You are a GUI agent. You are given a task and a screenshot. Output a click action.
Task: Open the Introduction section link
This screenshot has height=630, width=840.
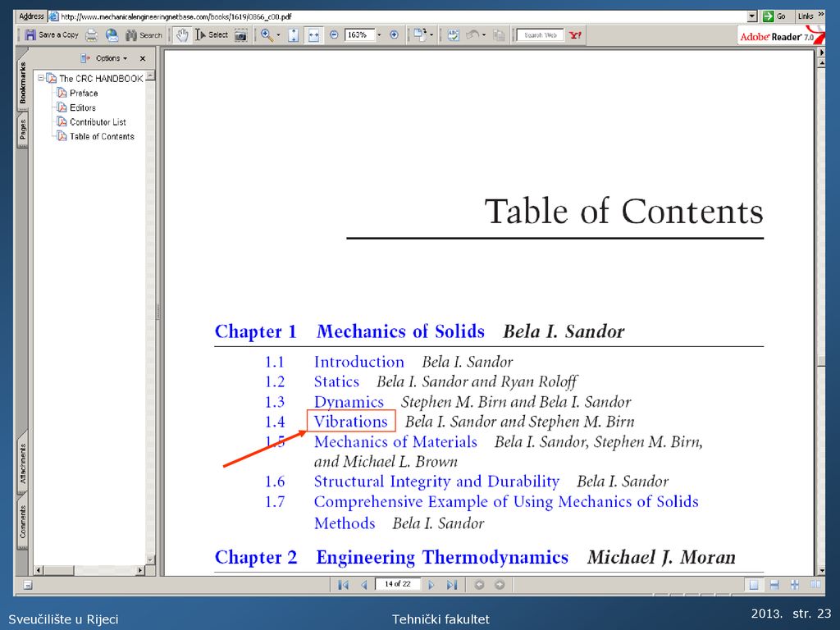point(359,362)
